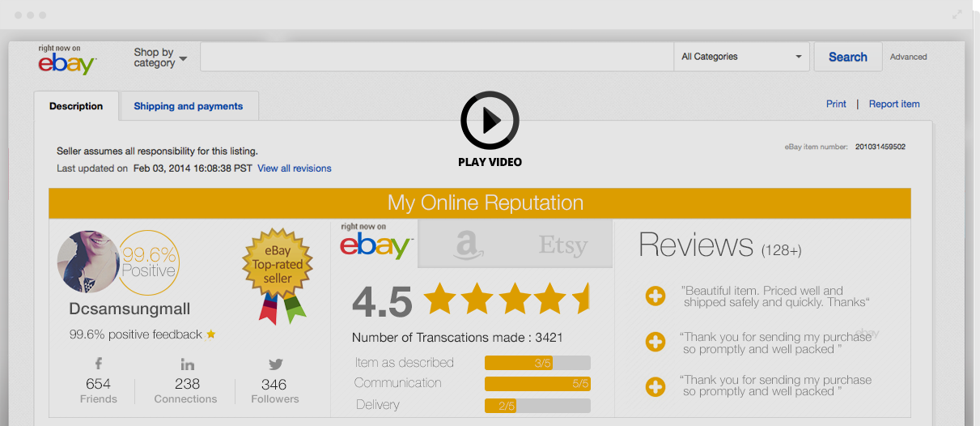Play the video overlay button
Viewport: 980px width, 426px height.
pyautogui.click(x=490, y=121)
